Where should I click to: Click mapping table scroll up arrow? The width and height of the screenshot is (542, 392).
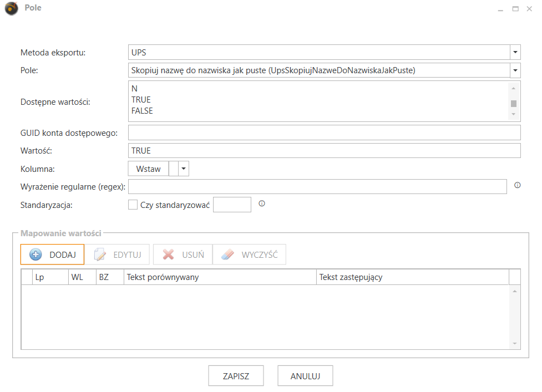pos(515,292)
